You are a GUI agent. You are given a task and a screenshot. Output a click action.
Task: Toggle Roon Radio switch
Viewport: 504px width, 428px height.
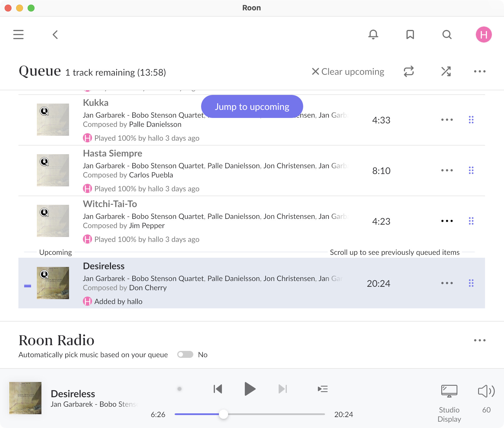tap(185, 354)
